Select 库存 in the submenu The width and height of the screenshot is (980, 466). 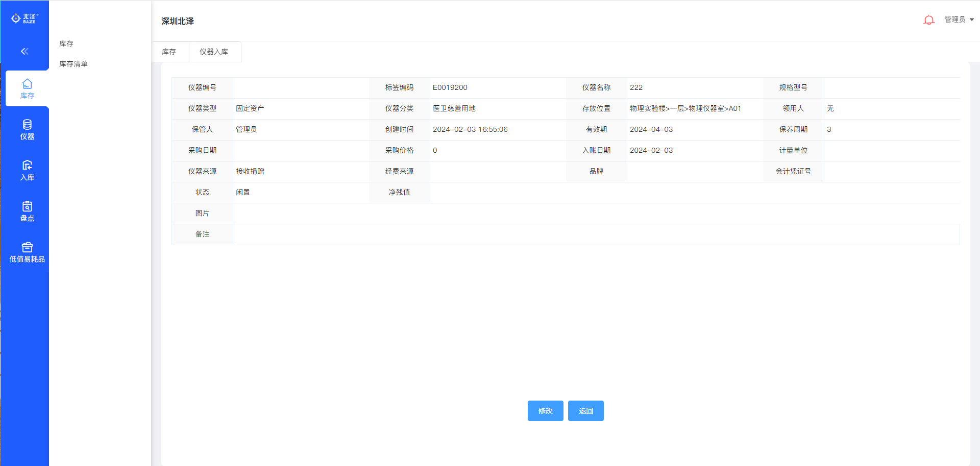66,43
